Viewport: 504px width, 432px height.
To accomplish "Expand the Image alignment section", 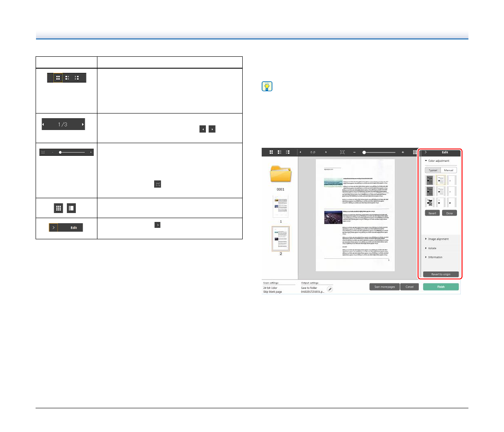I will pos(426,239).
